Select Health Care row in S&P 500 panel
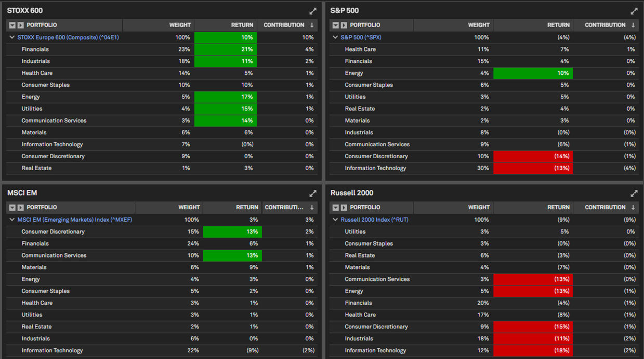Viewport: 644px width, 359px height. pos(484,49)
